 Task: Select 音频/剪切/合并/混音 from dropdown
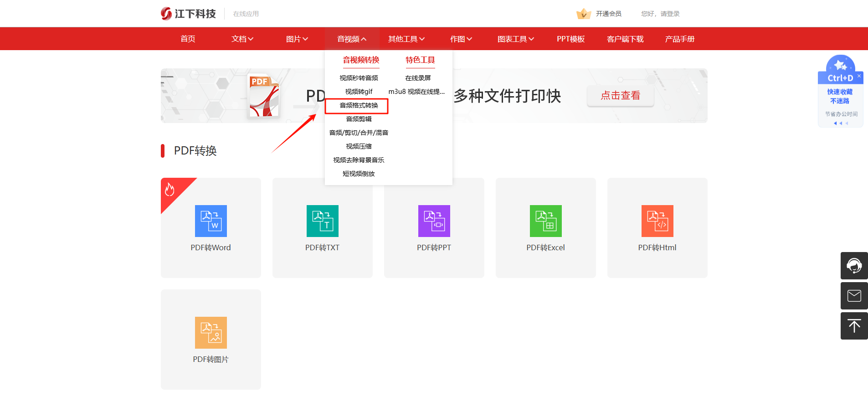359,133
